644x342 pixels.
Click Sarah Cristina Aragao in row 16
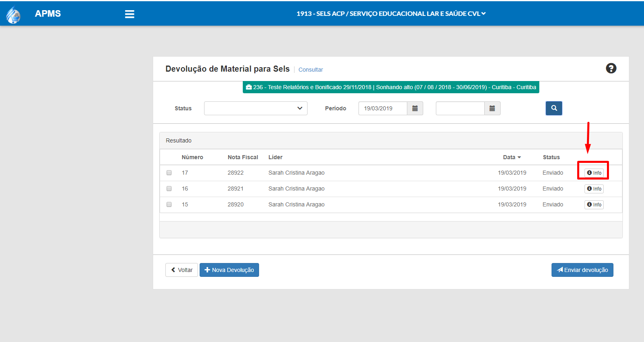pyautogui.click(x=297, y=189)
